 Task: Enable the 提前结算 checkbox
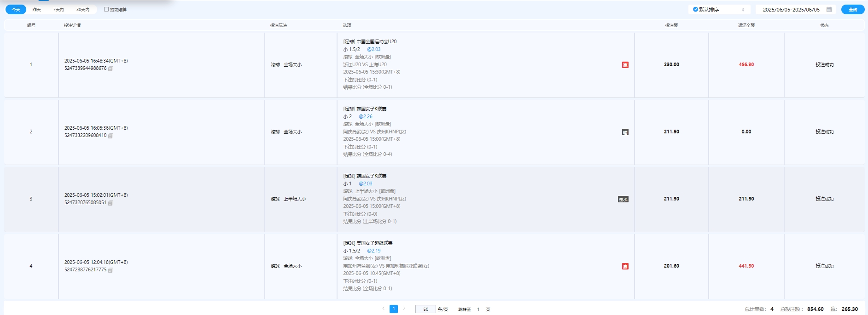tap(106, 9)
